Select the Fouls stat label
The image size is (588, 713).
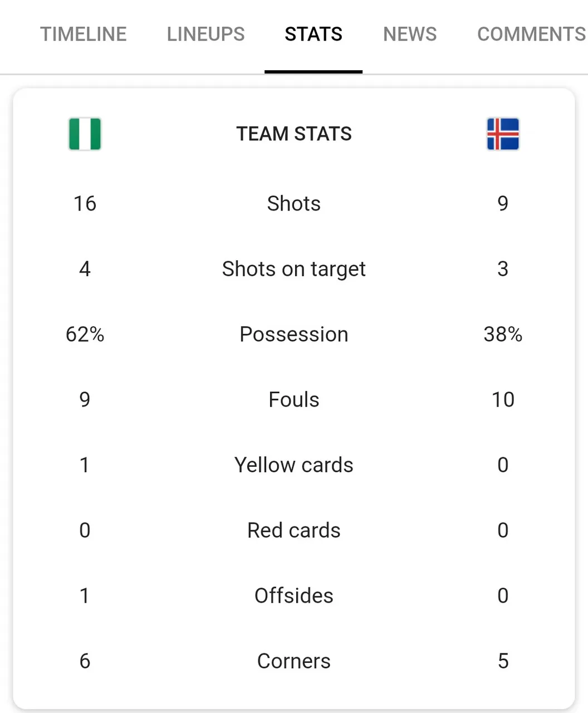tap(294, 399)
